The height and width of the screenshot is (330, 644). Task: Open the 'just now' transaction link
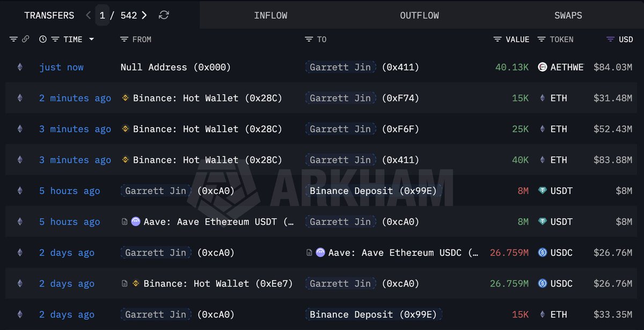[x=61, y=67]
